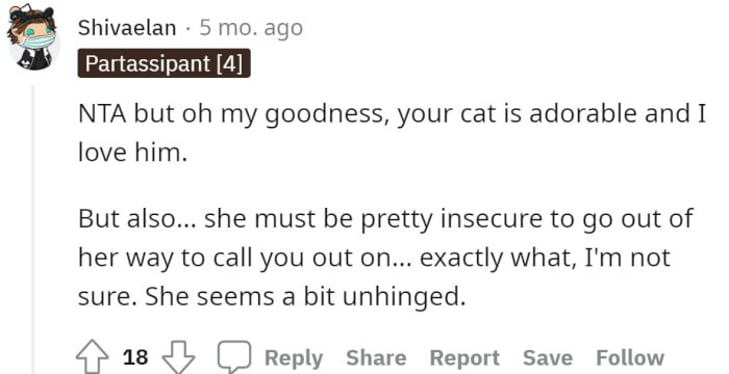Click the speech bubble reply icon

[x=235, y=356]
